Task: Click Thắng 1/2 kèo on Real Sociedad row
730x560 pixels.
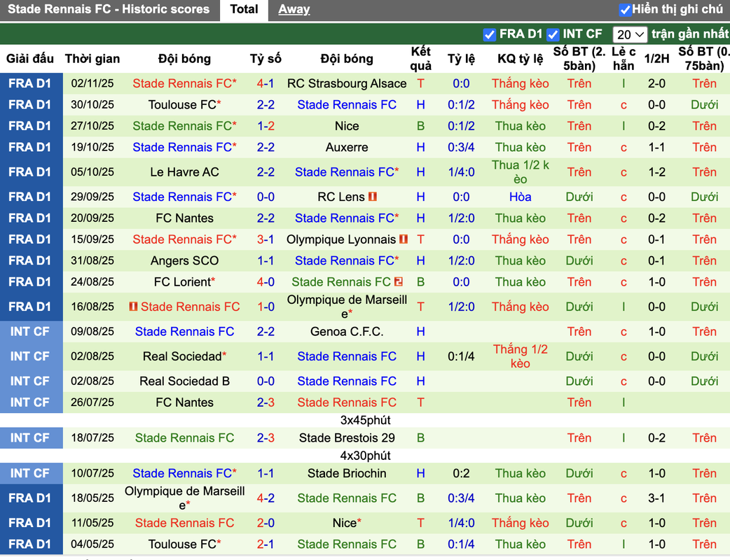Action: pos(520,356)
